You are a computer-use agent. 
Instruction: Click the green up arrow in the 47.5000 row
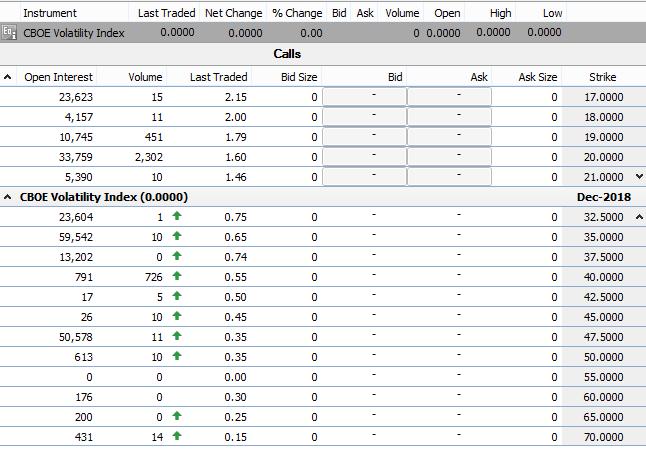[177, 335]
